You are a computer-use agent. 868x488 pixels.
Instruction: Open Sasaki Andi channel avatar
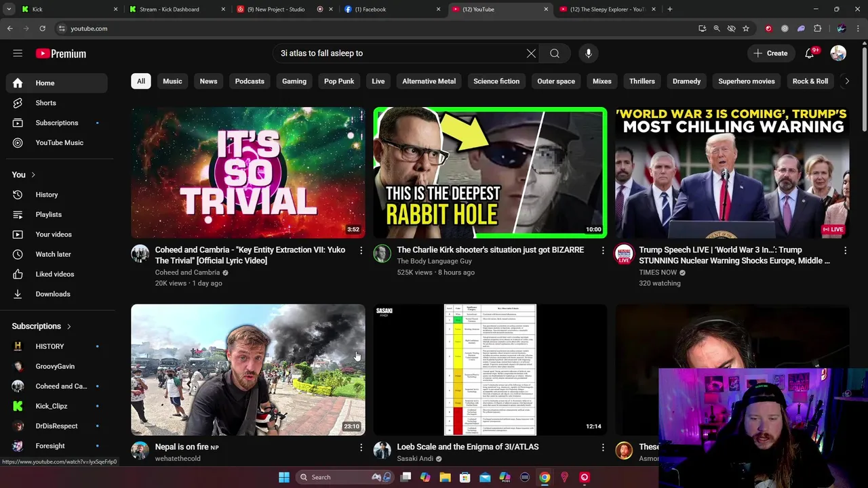coord(382,451)
